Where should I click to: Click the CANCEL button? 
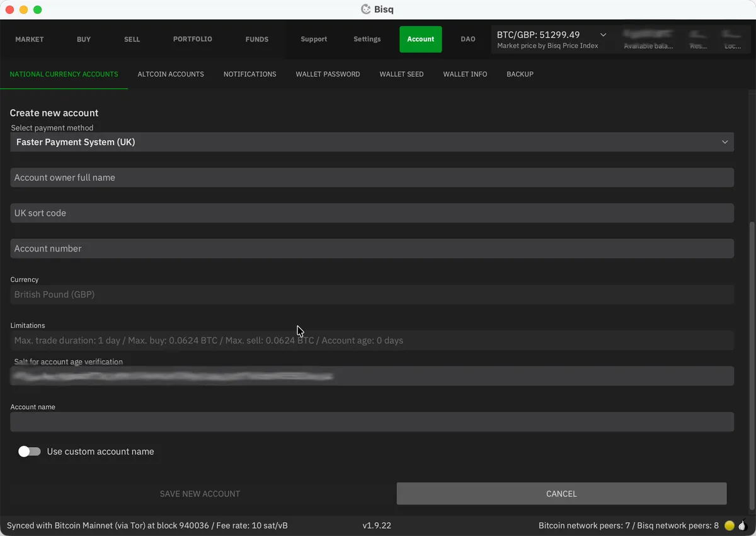coord(561,494)
